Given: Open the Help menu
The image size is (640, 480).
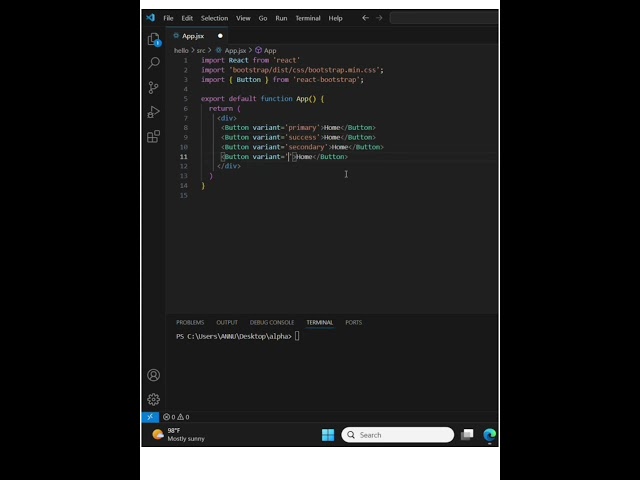Looking at the screenshot, I should click(x=336, y=18).
